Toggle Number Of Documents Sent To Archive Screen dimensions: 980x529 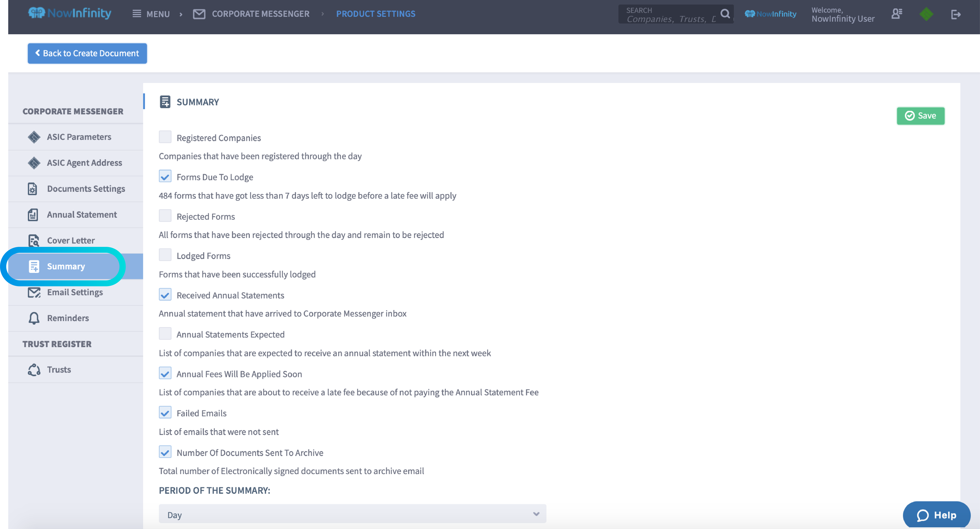coord(165,452)
